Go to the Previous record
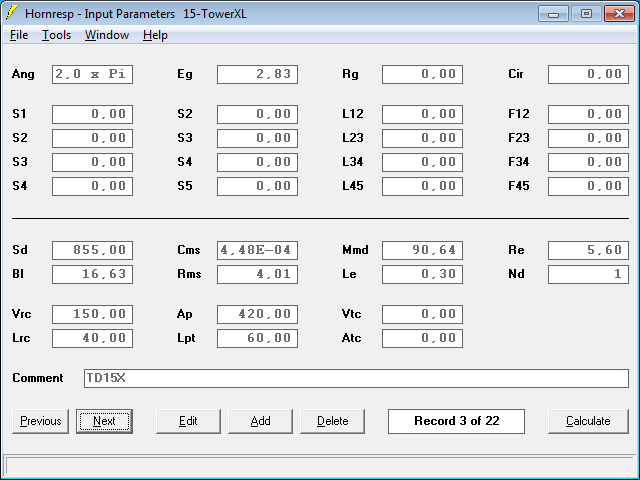 (40, 421)
